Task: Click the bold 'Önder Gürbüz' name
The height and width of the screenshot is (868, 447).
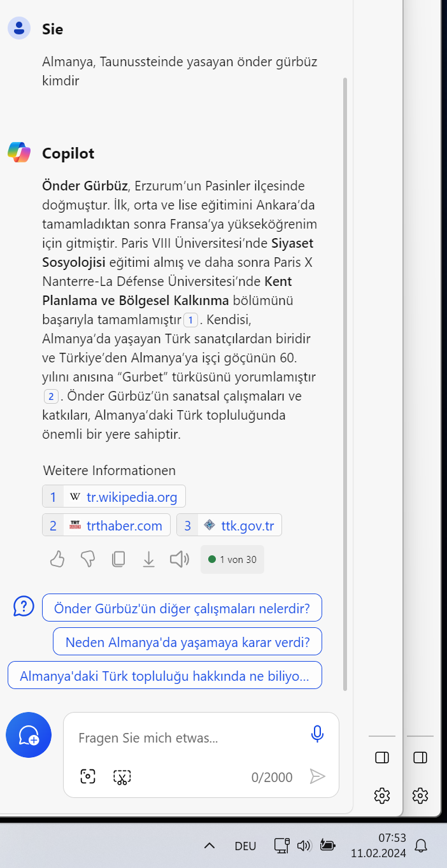Action: pos(85,186)
